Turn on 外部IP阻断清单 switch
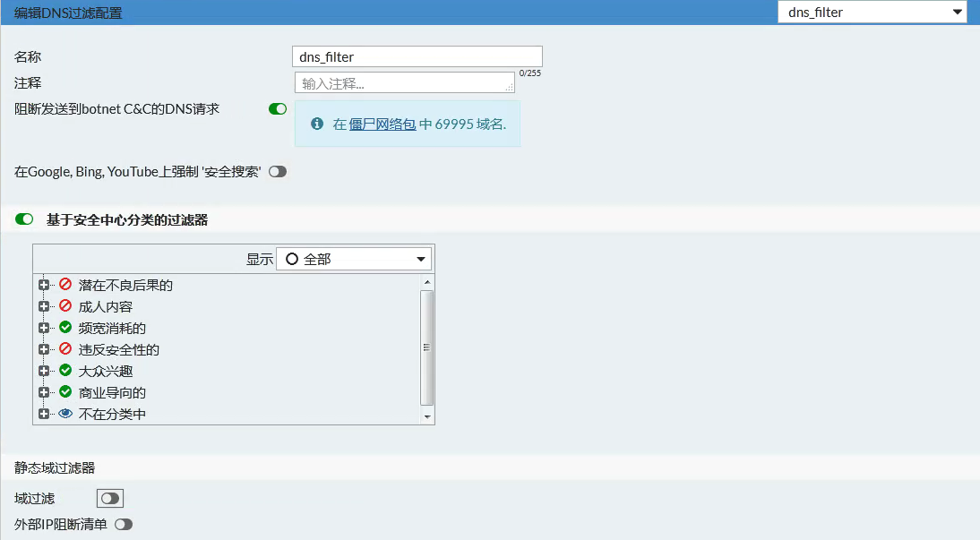The image size is (980, 540). tap(124, 525)
